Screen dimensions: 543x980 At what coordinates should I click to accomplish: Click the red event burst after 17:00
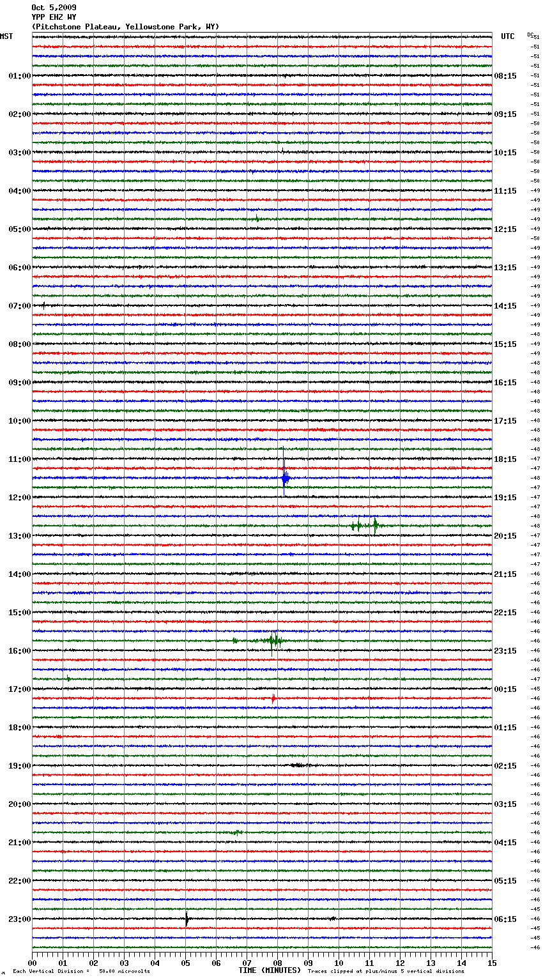click(273, 699)
